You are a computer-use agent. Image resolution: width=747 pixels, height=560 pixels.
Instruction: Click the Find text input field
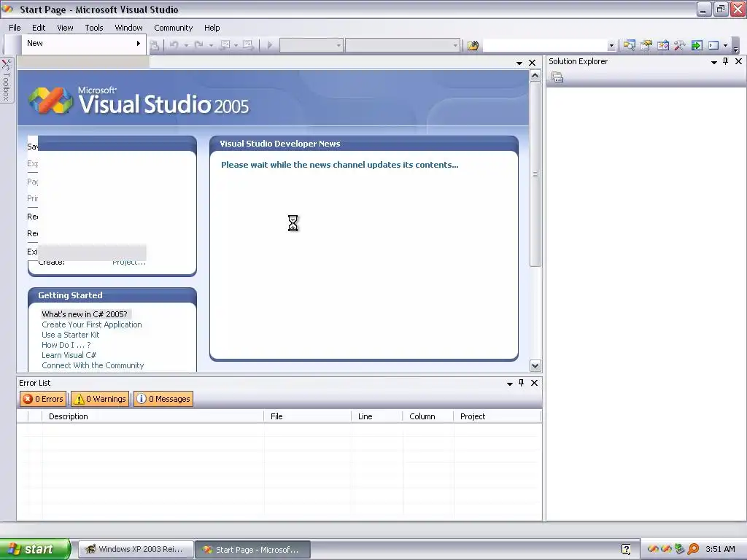point(545,45)
